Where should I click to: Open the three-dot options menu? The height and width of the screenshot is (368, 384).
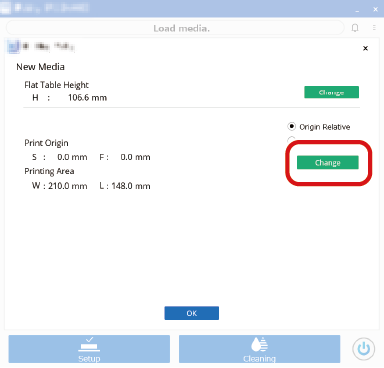pyautogui.click(x=374, y=28)
